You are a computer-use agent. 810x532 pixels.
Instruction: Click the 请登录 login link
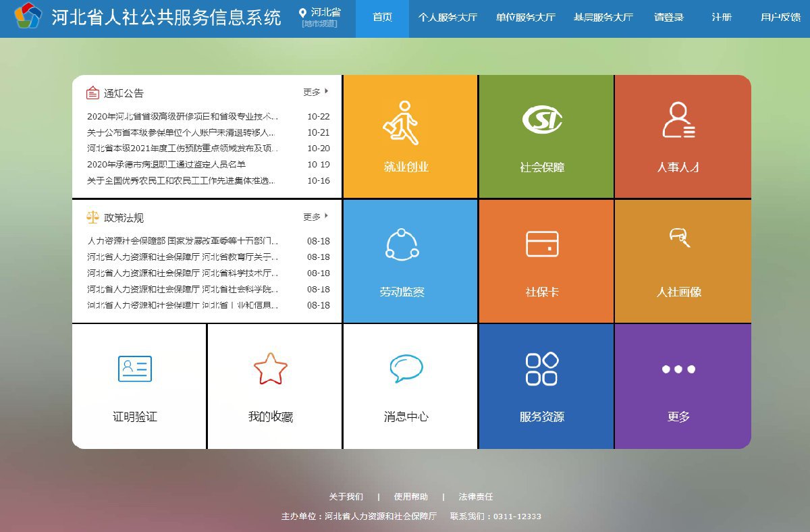coord(668,18)
